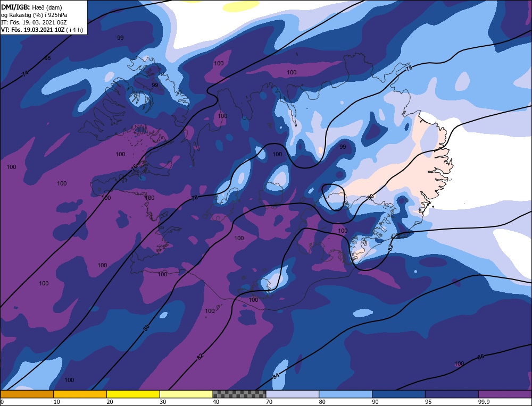The image size is (532, 406).
Task: Click the '70' legend scale label
Action: (269, 402)
